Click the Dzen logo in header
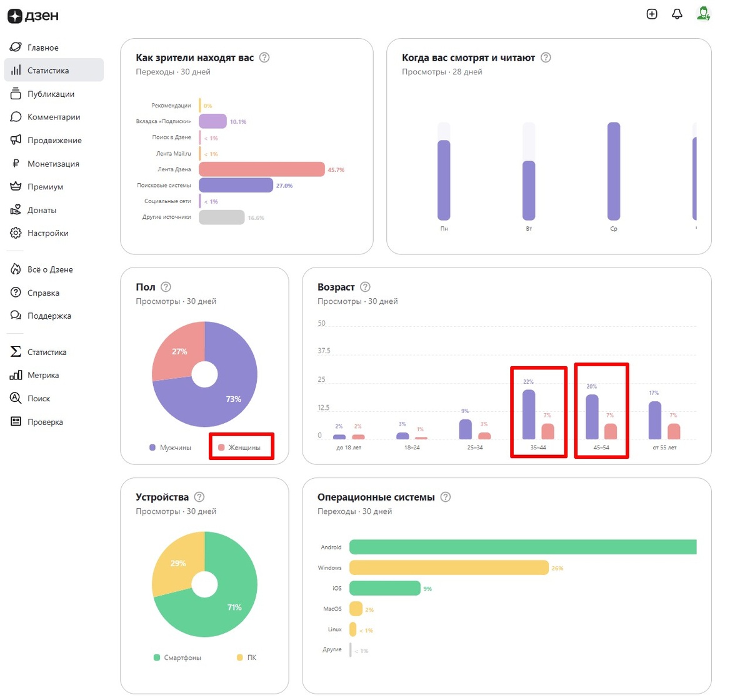This screenshot has width=750, height=700. pyautogui.click(x=33, y=16)
